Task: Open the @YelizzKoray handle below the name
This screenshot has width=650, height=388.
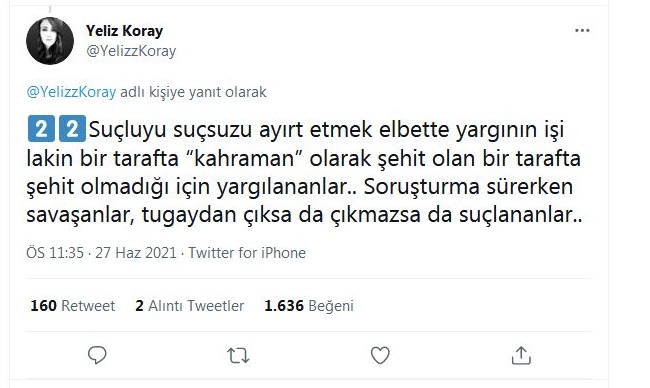Action: (x=131, y=51)
